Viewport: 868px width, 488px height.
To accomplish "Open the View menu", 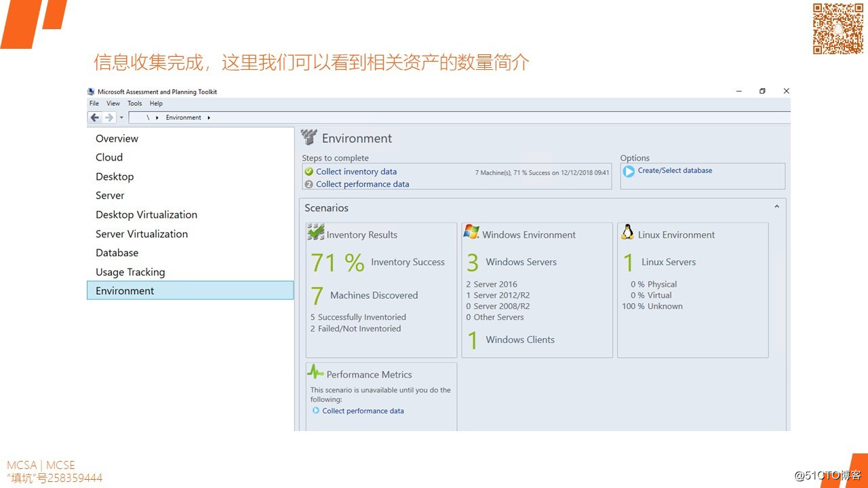I will (x=113, y=104).
